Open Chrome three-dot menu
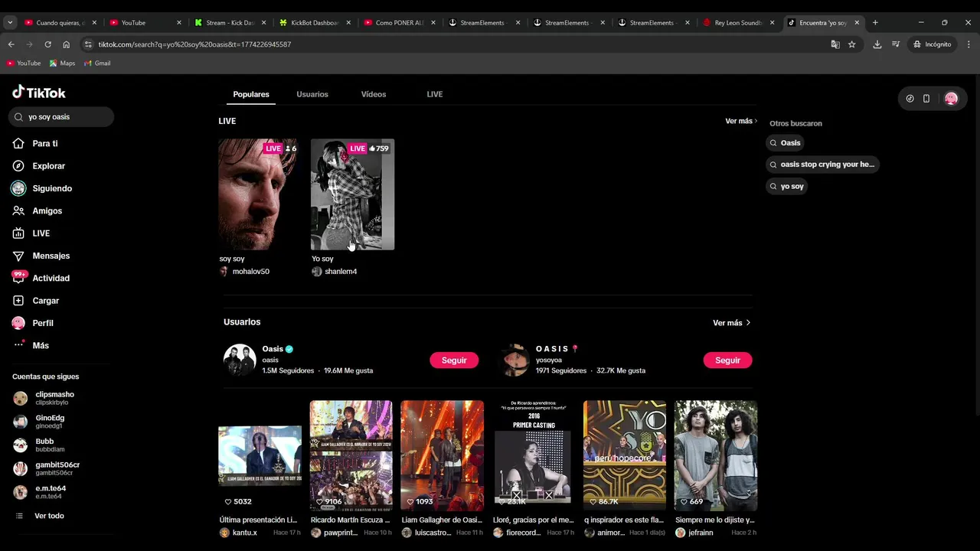 point(969,44)
